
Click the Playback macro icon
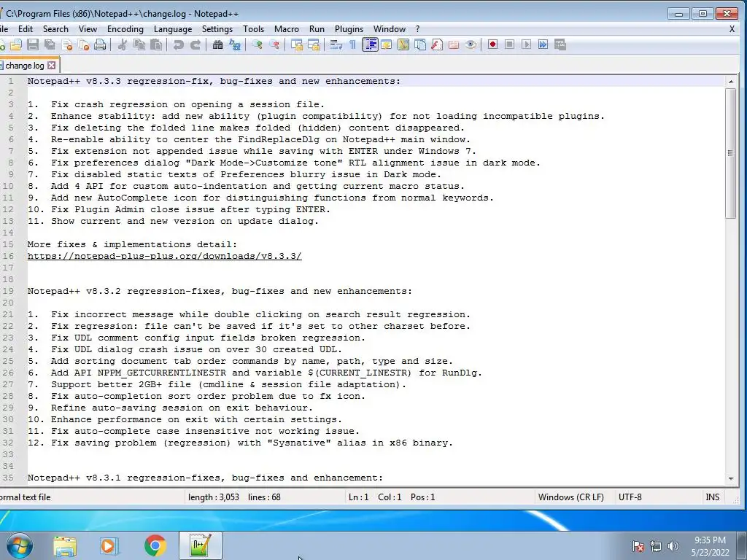pos(526,44)
